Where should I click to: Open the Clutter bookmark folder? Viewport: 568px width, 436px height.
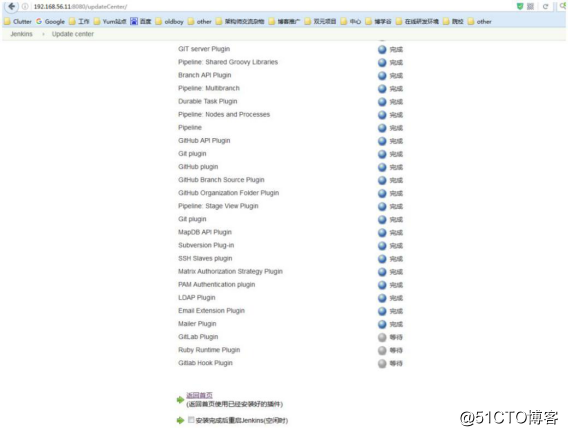click(18, 21)
